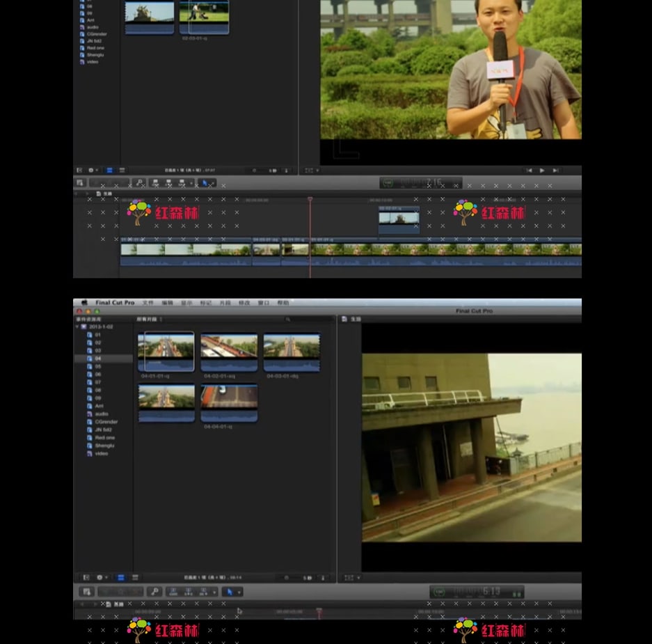Switch to filmstrip view in top window
Viewport: 652px width, 644px height.
point(109,170)
